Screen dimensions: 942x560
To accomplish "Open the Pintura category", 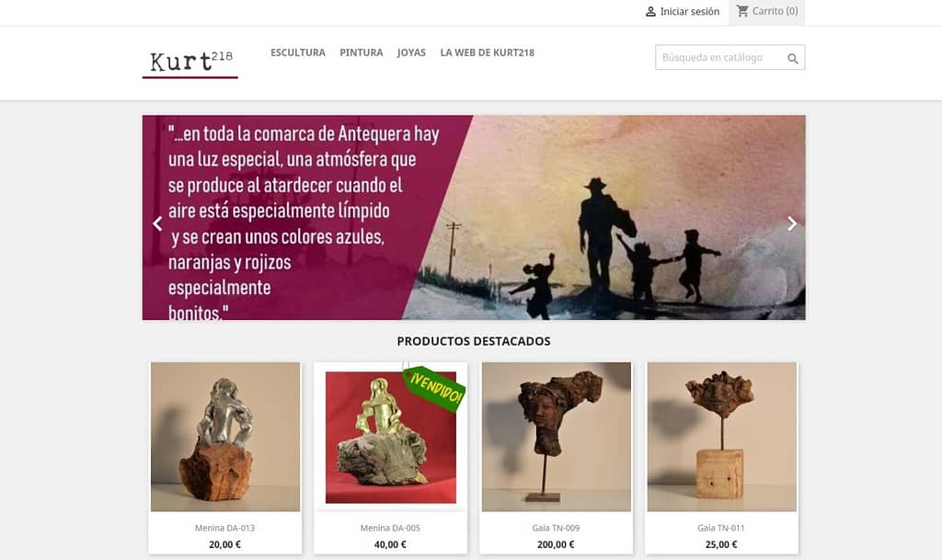I will [x=361, y=52].
